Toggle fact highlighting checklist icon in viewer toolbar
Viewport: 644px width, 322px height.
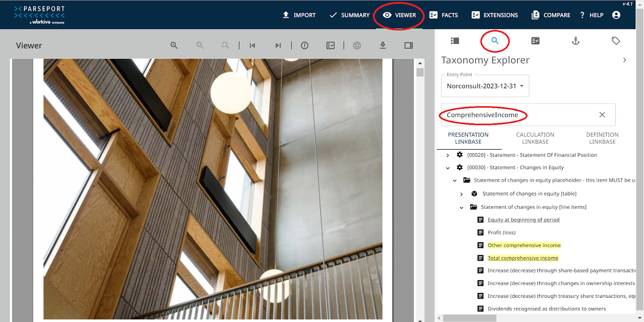(x=330, y=46)
